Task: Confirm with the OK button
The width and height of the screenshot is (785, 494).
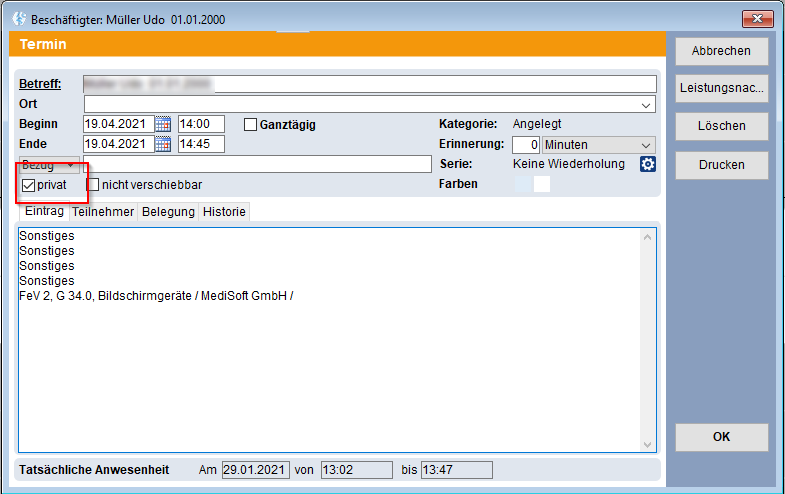Action: [x=721, y=437]
